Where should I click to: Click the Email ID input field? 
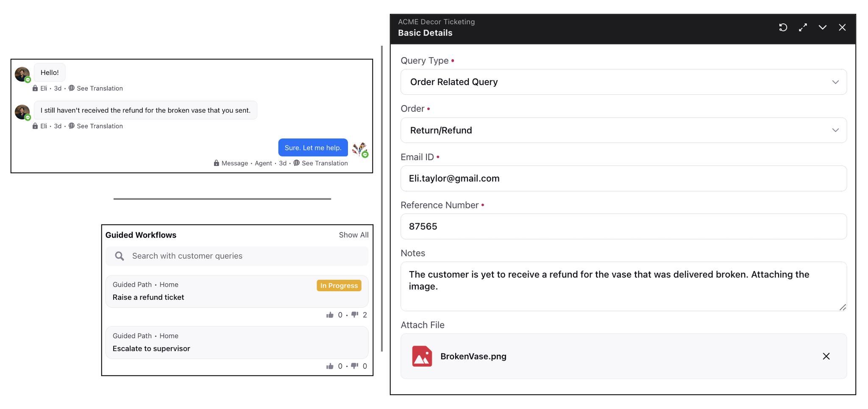point(623,178)
